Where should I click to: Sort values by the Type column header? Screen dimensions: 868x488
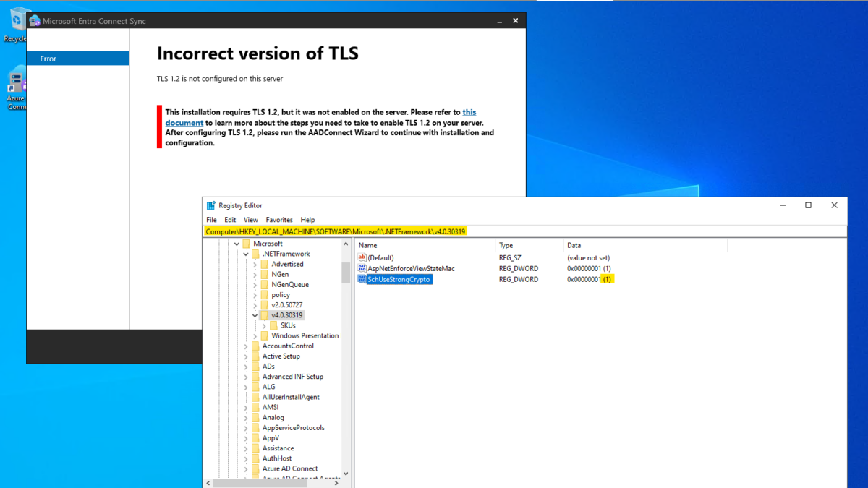coord(529,245)
